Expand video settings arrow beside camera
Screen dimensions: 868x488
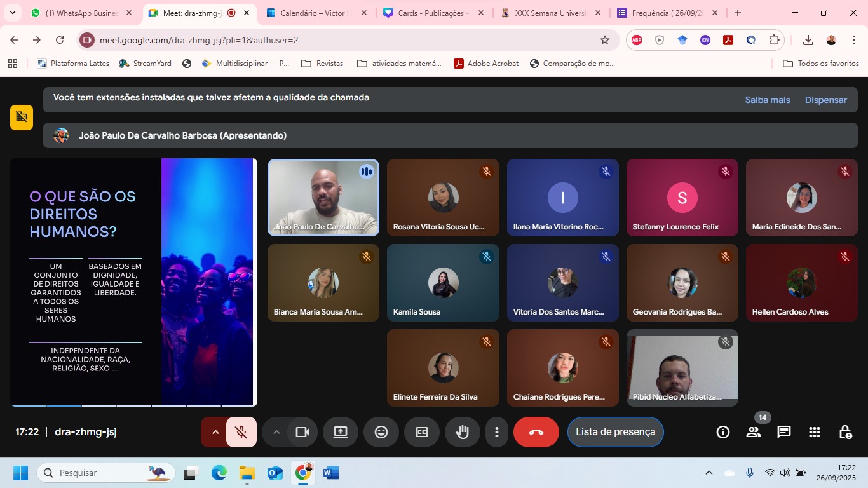pos(276,432)
